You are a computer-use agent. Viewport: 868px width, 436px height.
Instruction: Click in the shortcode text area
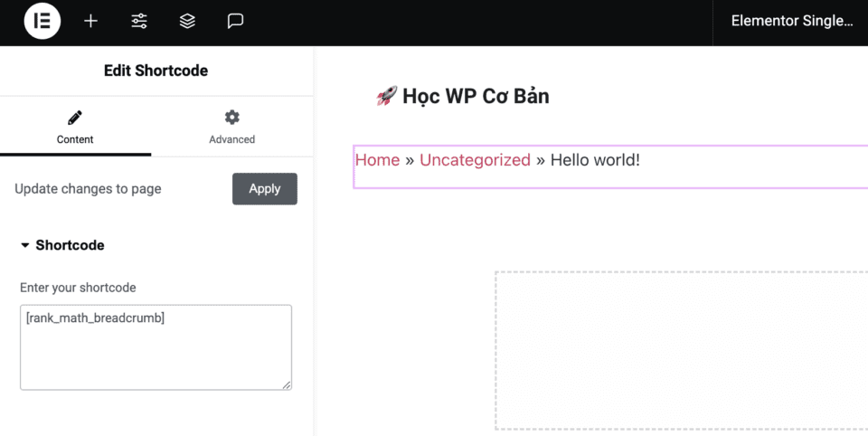coord(156,347)
